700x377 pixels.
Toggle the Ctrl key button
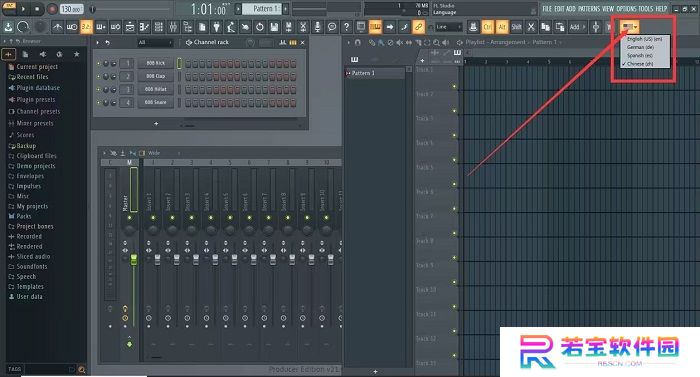[x=488, y=27]
